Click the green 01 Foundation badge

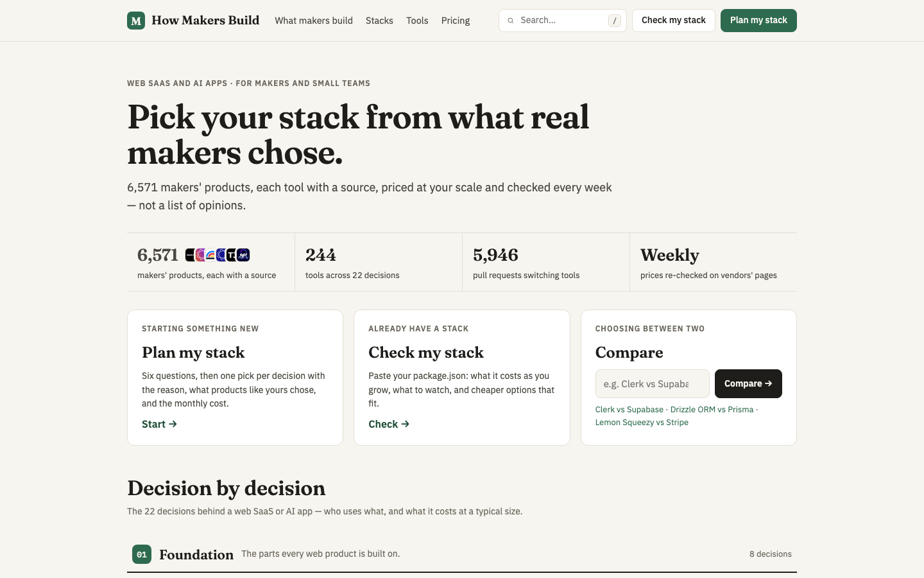[142, 554]
